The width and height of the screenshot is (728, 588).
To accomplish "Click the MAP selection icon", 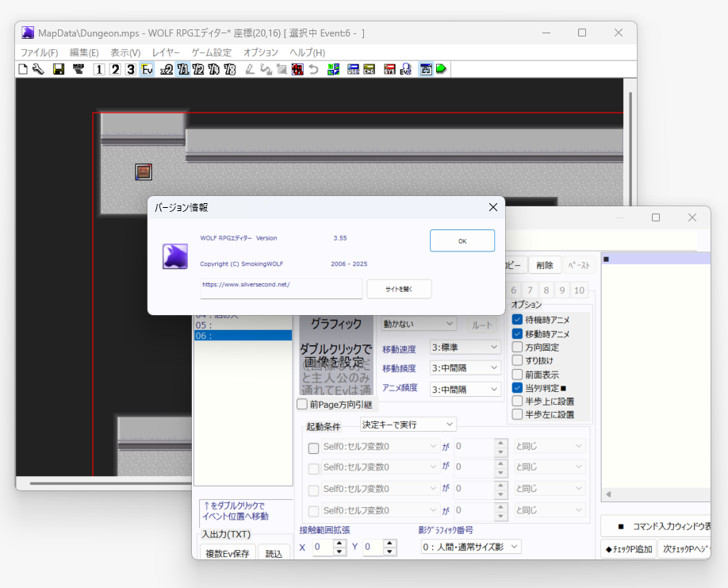I will 79,70.
